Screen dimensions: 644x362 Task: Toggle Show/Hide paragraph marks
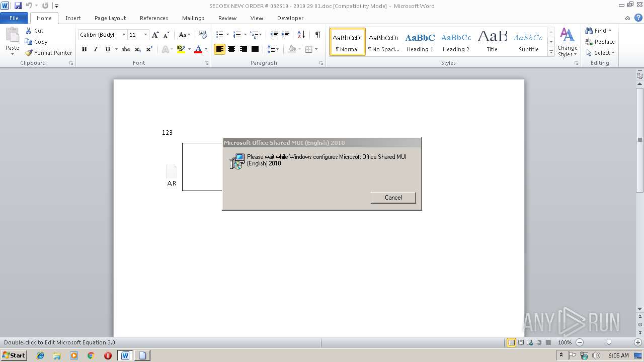click(317, 35)
